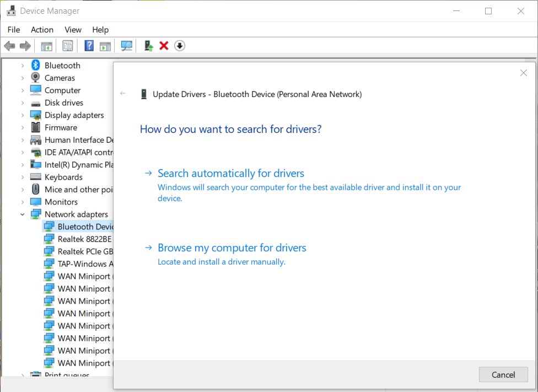Toggle the console tree with the Show/Hide icon

point(46,45)
